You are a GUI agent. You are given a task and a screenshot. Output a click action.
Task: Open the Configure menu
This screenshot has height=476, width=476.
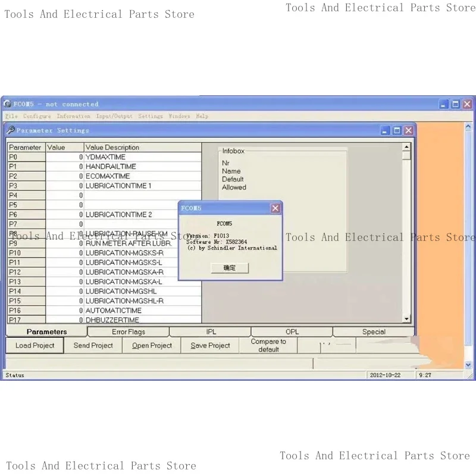(x=37, y=116)
